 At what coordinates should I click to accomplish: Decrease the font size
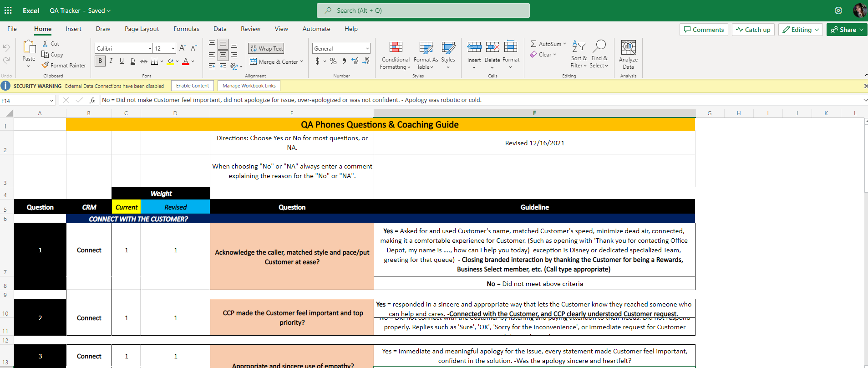pyautogui.click(x=194, y=48)
